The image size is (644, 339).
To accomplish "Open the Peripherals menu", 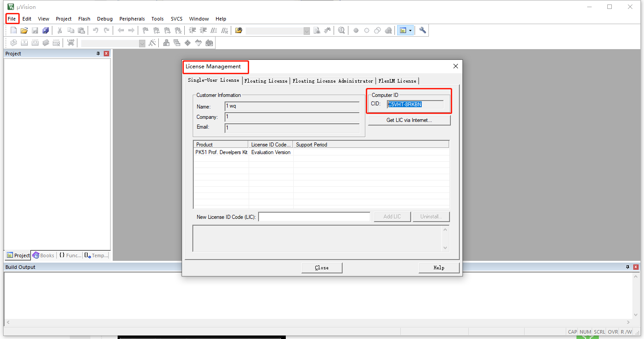I will click(132, 19).
